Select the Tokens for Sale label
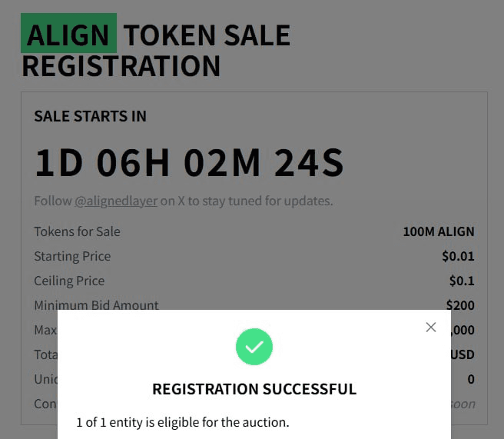 [77, 231]
